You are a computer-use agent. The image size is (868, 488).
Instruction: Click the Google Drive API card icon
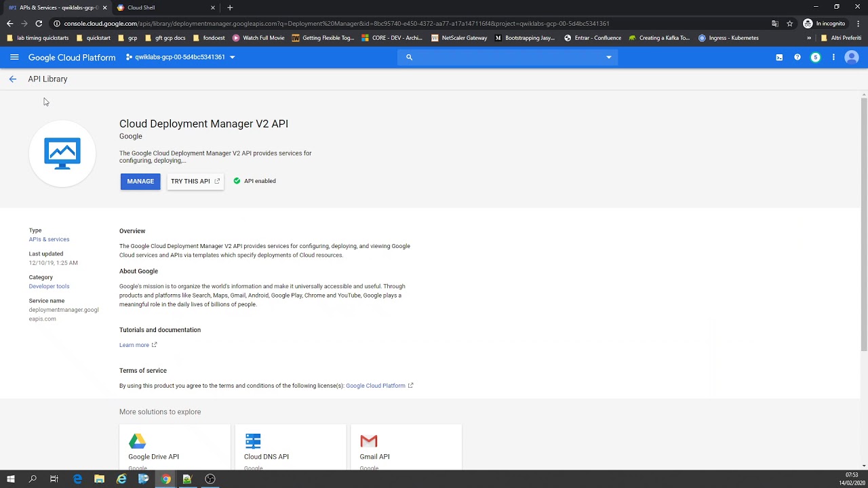click(x=138, y=441)
